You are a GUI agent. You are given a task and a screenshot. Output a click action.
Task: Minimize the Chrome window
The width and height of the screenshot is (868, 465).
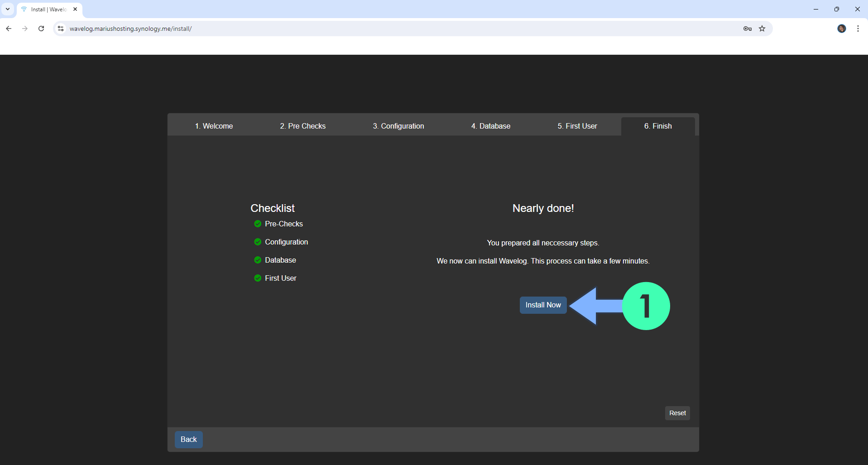816,9
